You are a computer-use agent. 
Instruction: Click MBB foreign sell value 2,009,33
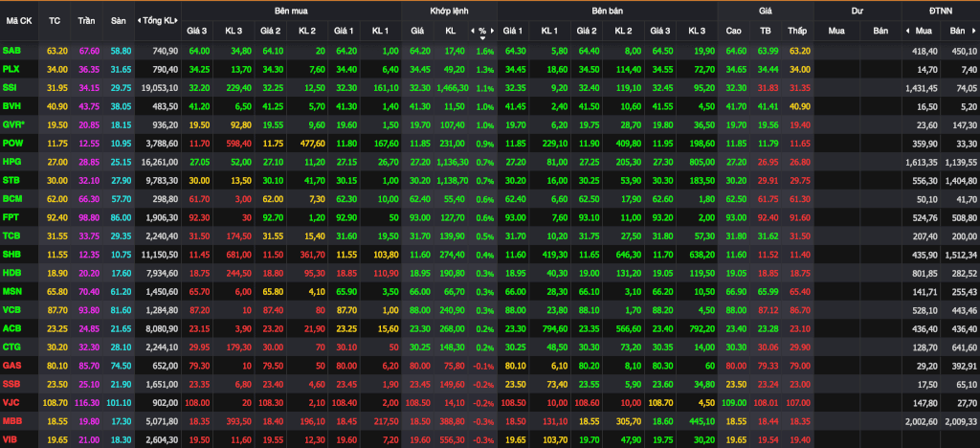[961, 424]
